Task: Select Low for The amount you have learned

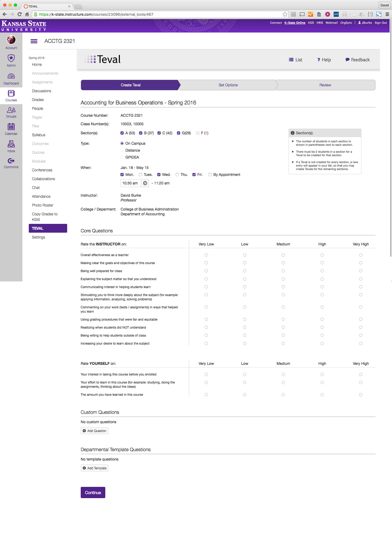Action: [x=245, y=395]
